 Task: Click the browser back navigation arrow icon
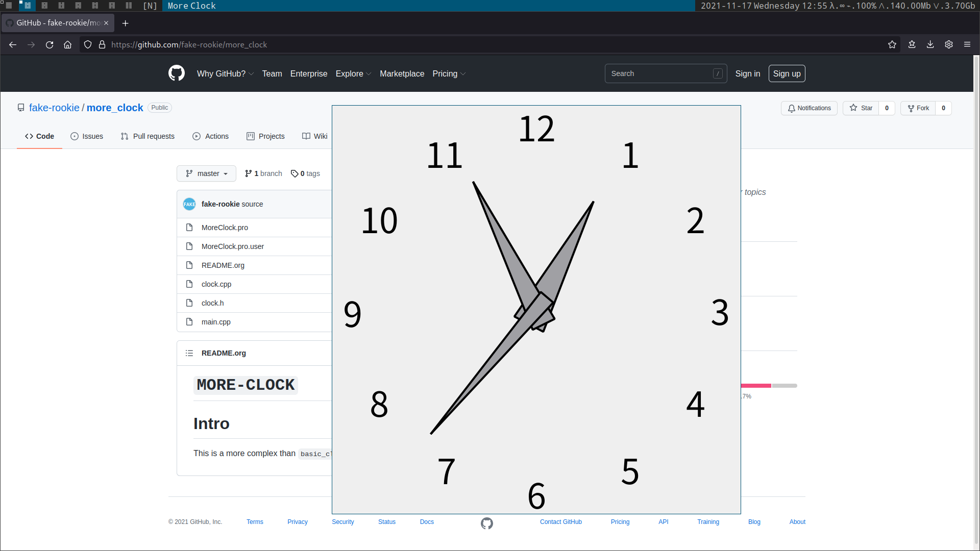13,44
